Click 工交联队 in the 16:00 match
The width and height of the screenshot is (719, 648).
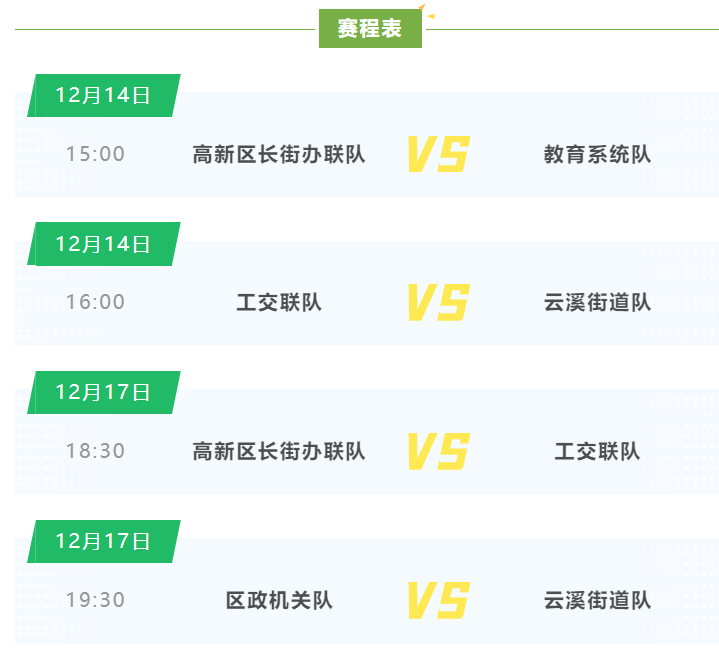point(279,302)
